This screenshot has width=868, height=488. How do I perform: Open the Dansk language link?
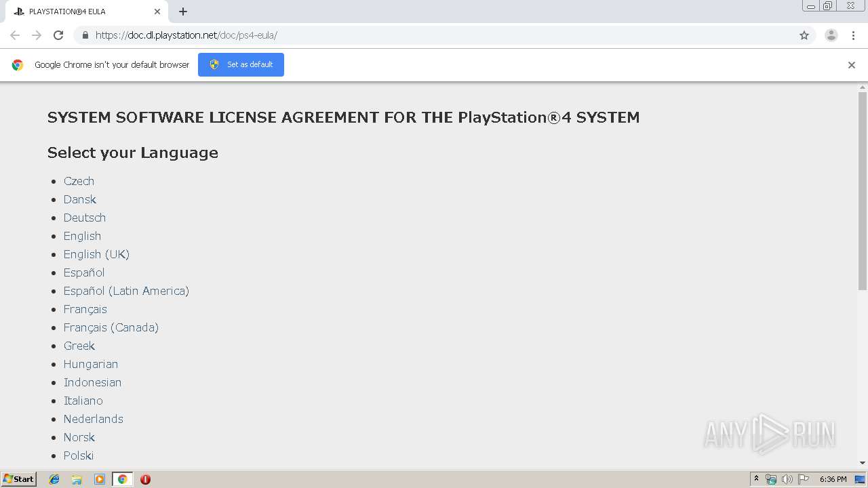tap(80, 199)
